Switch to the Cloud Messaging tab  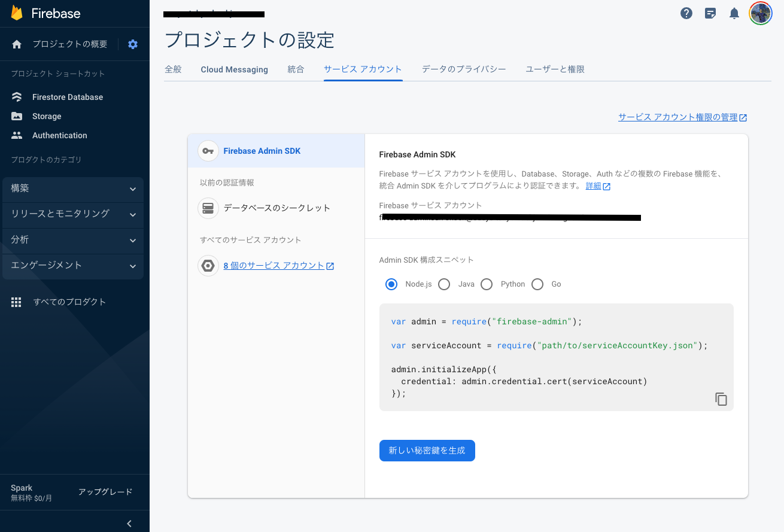[234, 69]
